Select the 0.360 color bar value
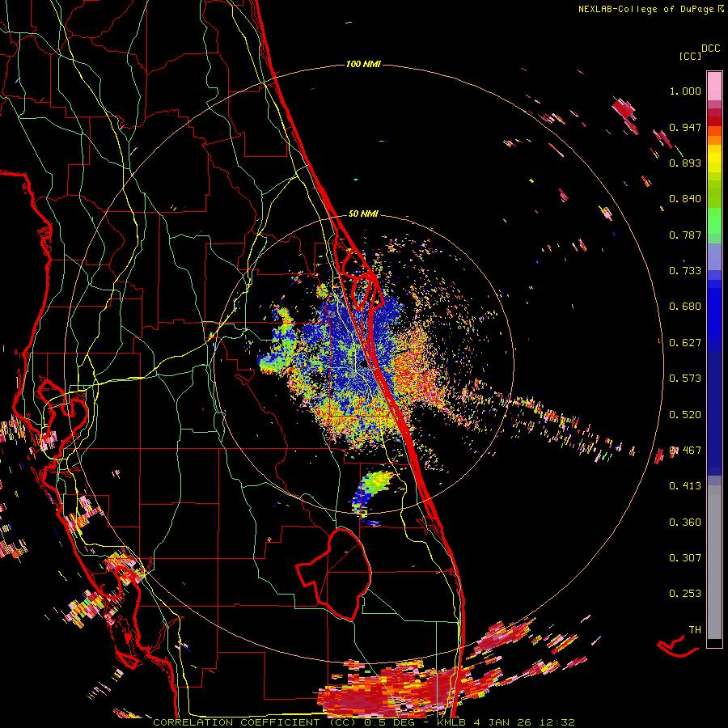Viewport: 728px width, 728px height. tap(685, 523)
